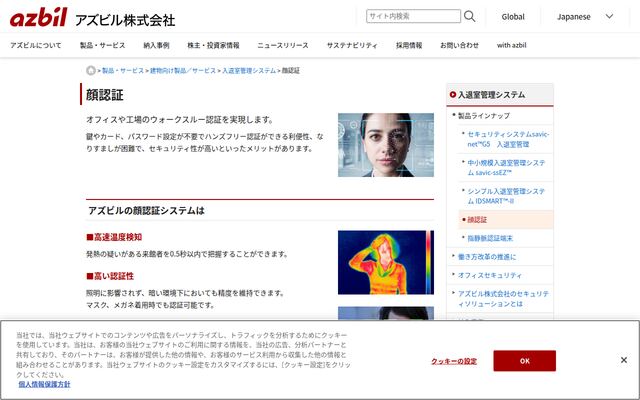Screen dimensions: 640x400
Task: Click the face recognition woman image
Action: pyautogui.click(x=386, y=145)
